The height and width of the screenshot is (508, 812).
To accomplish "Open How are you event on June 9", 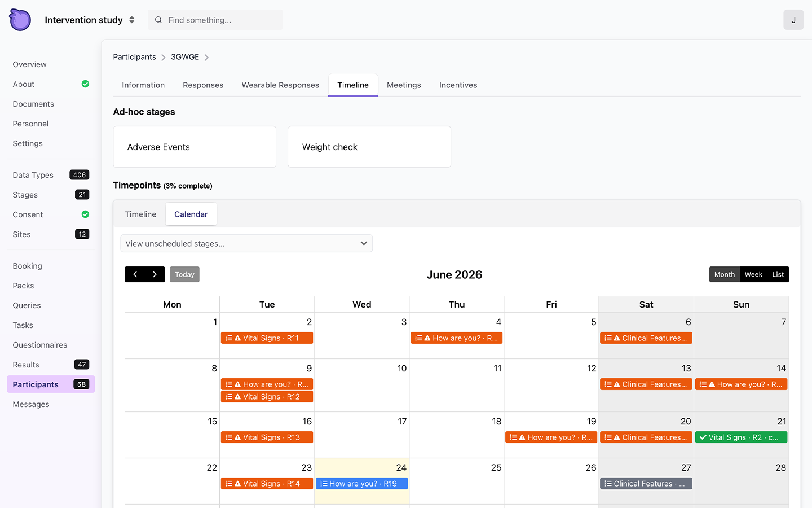I will pyautogui.click(x=267, y=384).
